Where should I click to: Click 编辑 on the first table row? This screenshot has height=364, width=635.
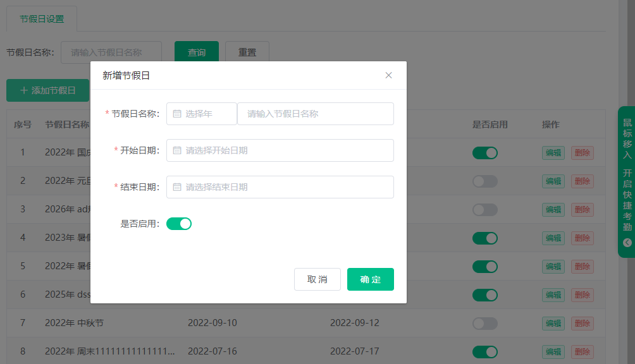[x=553, y=152]
